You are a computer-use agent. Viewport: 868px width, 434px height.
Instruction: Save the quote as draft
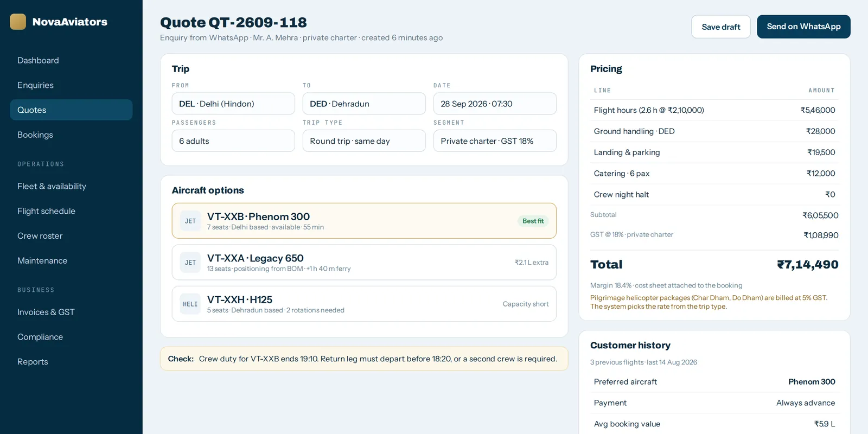[x=721, y=27]
